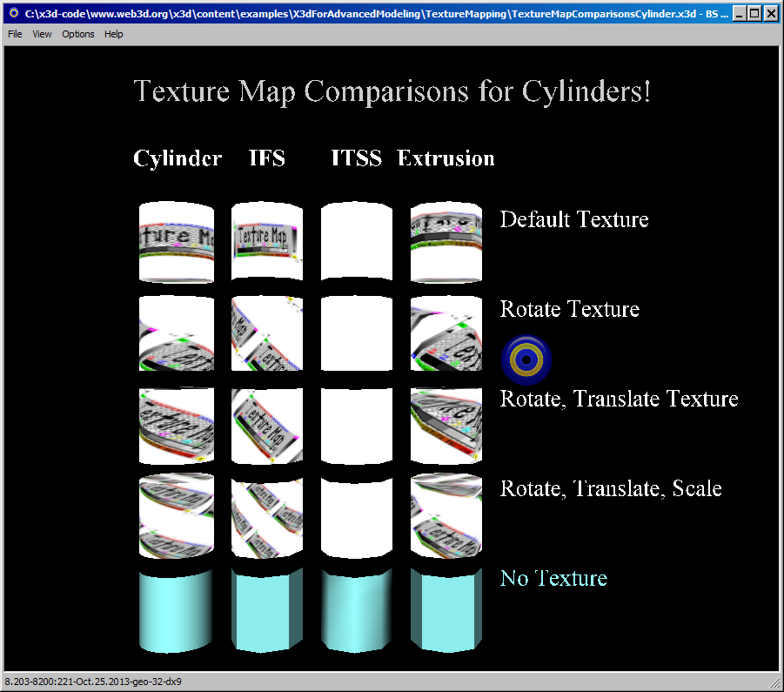Open the View menu
Viewport: 784px width, 692px height.
tap(42, 34)
